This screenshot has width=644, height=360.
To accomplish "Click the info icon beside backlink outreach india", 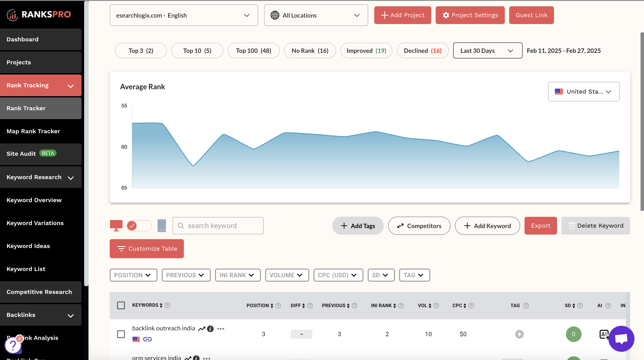I will [x=210, y=329].
